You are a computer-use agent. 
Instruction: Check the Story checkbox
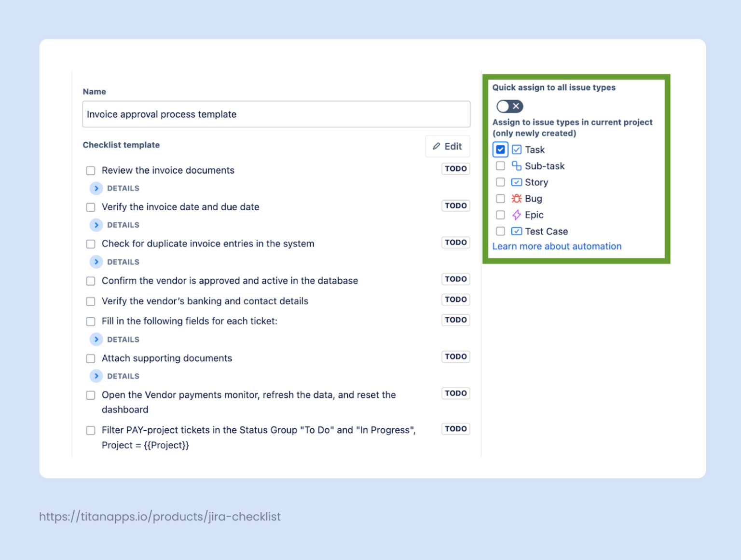501,182
